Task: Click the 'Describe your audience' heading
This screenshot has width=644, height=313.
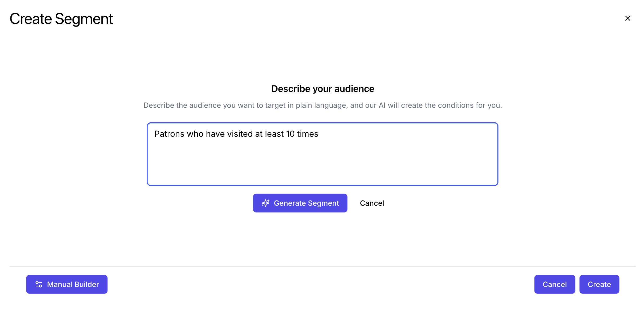Action: coord(323,89)
